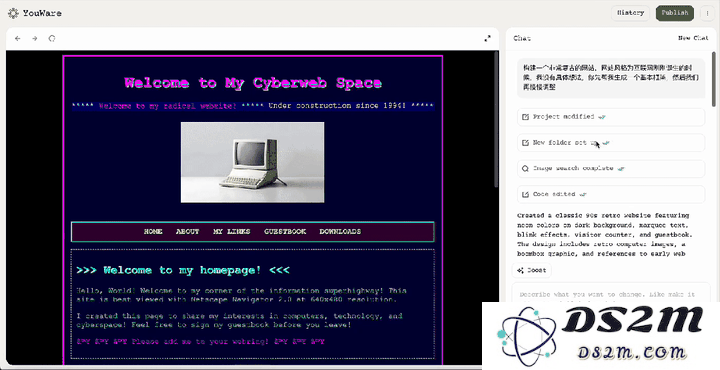Open the History panel

click(630, 13)
